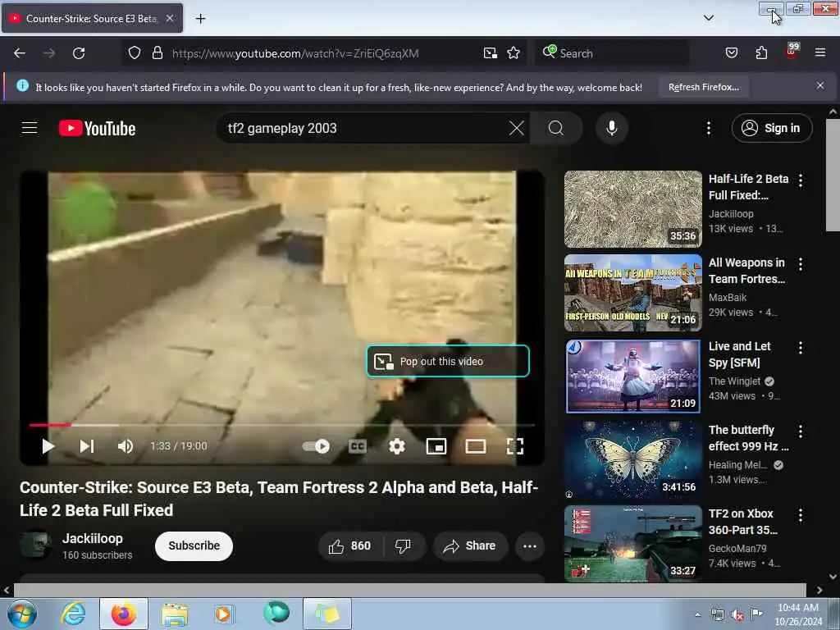Open picture-in-picture from the address bar
Image resolution: width=840 pixels, height=630 pixels.
pyautogui.click(x=491, y=53)
